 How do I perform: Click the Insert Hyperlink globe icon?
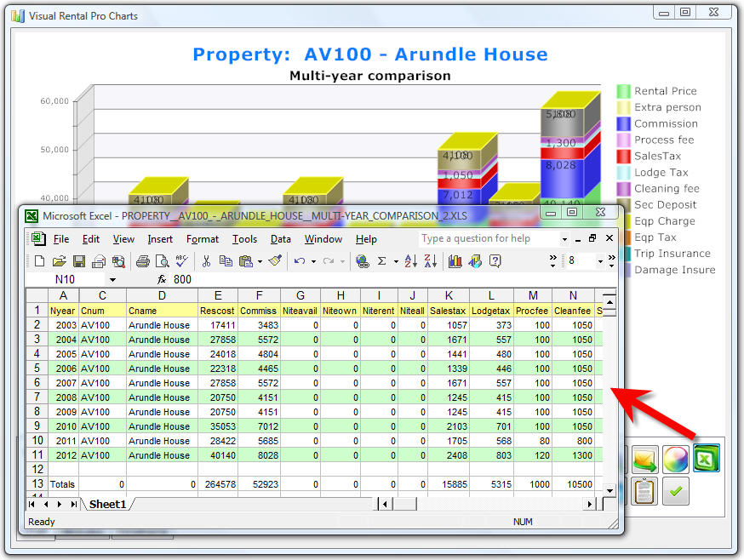tap(363, 261)
